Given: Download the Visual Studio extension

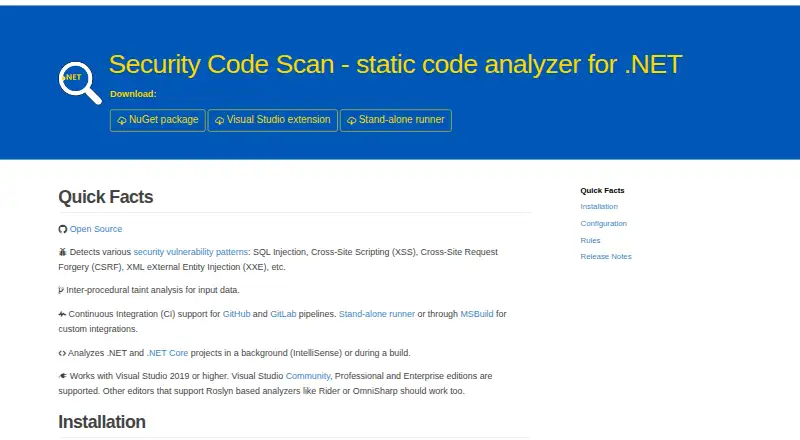Looking at the screenshot, I should point(273,120).
